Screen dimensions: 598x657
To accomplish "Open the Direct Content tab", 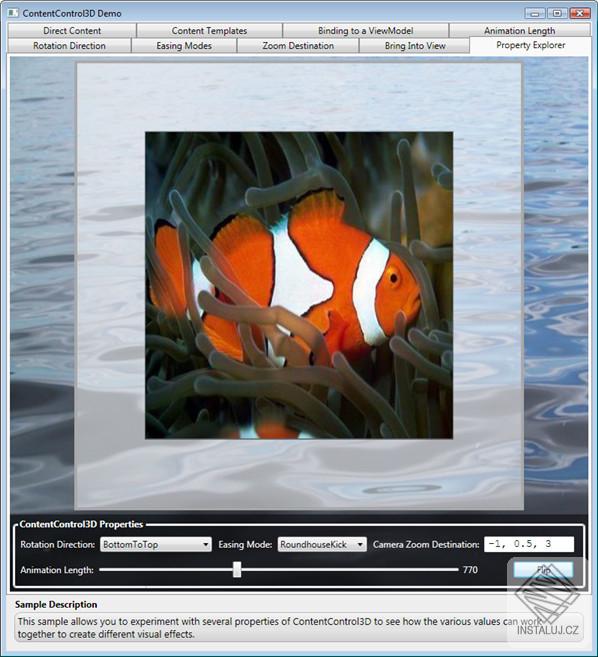I will [x=72, y=31].
